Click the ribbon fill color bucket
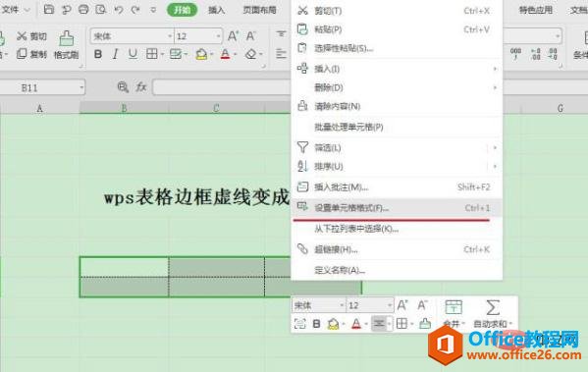The width and height of the screenshot is (588, 372). point(202,54)
